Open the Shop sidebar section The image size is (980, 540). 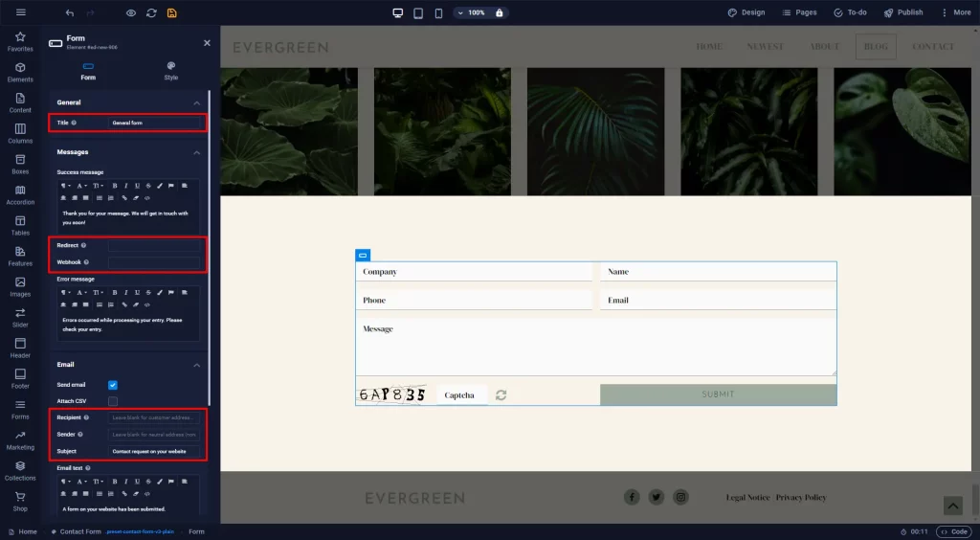pyautogui.click(x=20, y=502)
